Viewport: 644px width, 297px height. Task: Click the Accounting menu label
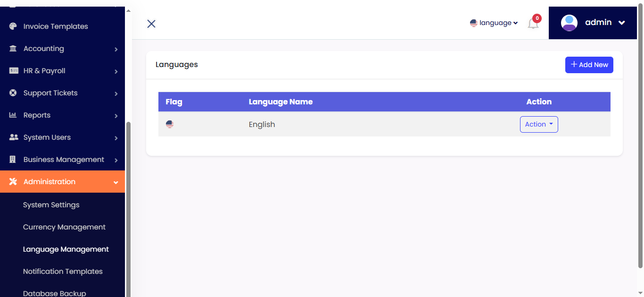point(44,49)
